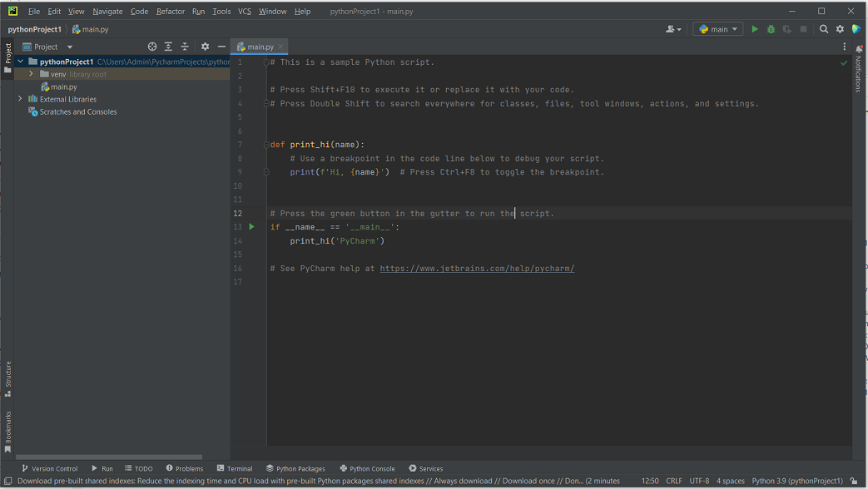Expand External Libraries node
The height and width of the screenshot is (489, 868).
(x=21, y=99)
